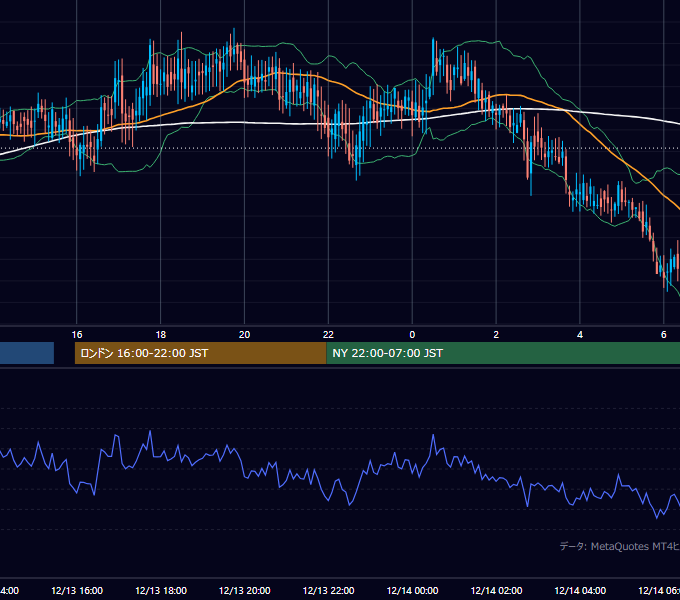Screen dimensions: 680x600
Task: Click the MetaQuotes MT4 data attribution text
Action: 619,546
